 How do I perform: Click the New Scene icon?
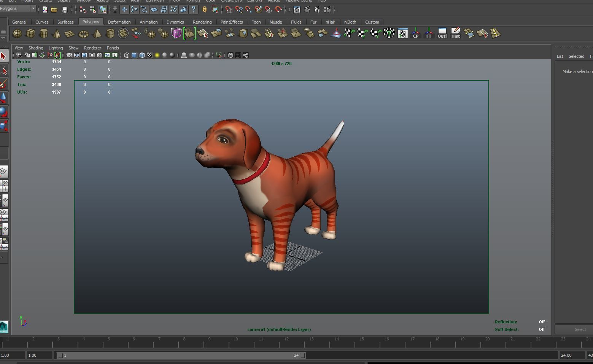click(45, 10)
